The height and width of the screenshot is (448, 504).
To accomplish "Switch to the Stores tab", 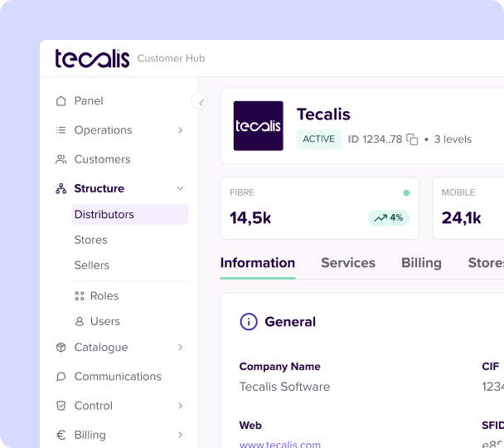I will (x=486, y=263).
